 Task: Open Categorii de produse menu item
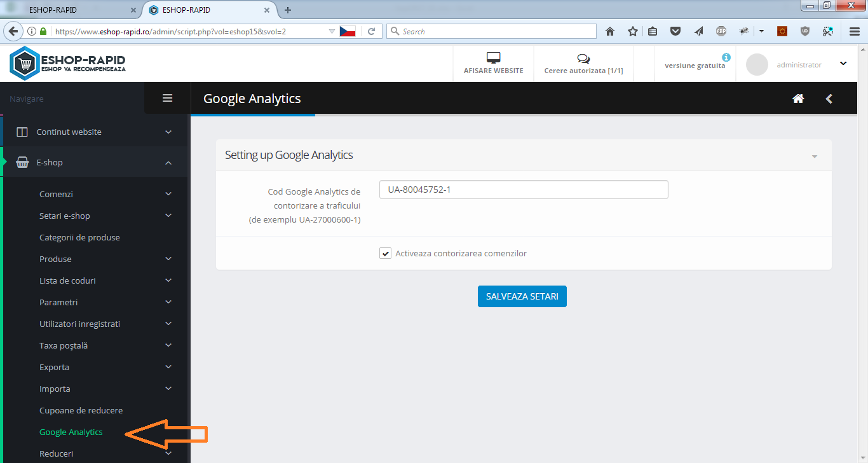point(79,237)
